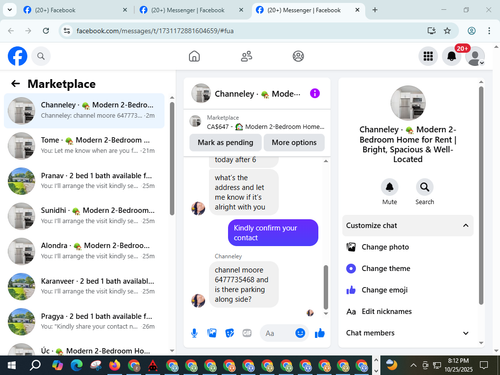Screen dimensions: 500x375
Task: Click the chat messages scrollbar thumb
Action: coord(326,287)
